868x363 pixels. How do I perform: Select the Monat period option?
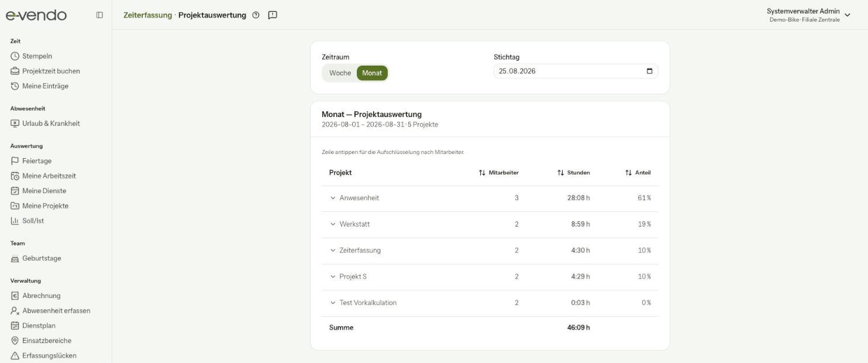[x=372, y=73]
